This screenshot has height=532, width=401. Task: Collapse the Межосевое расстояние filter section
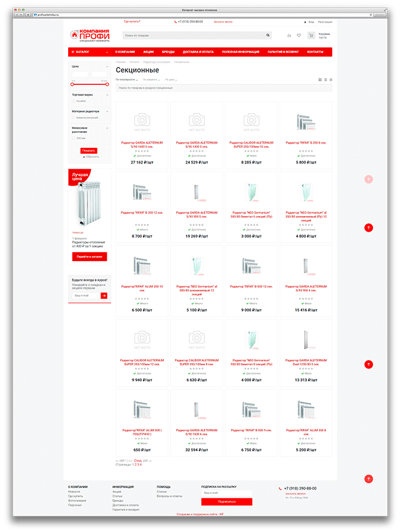[107, 128]
